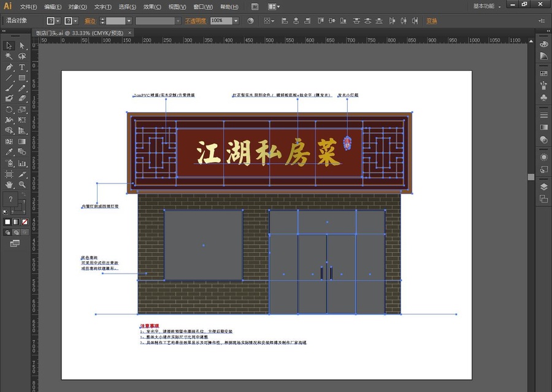Switch to 饭店门头.ai document tab
The image size is (552, 392).
pyautogui.click(x=80, y=33)
